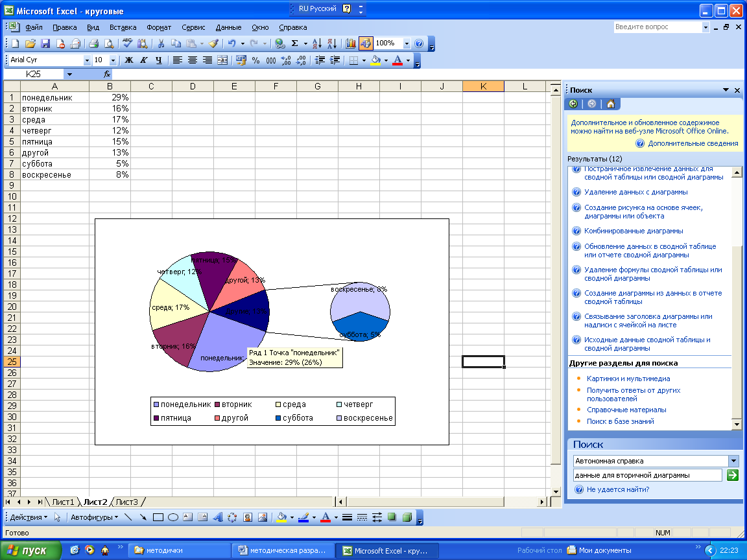Toggle underline (Ч) formatting

159,60
